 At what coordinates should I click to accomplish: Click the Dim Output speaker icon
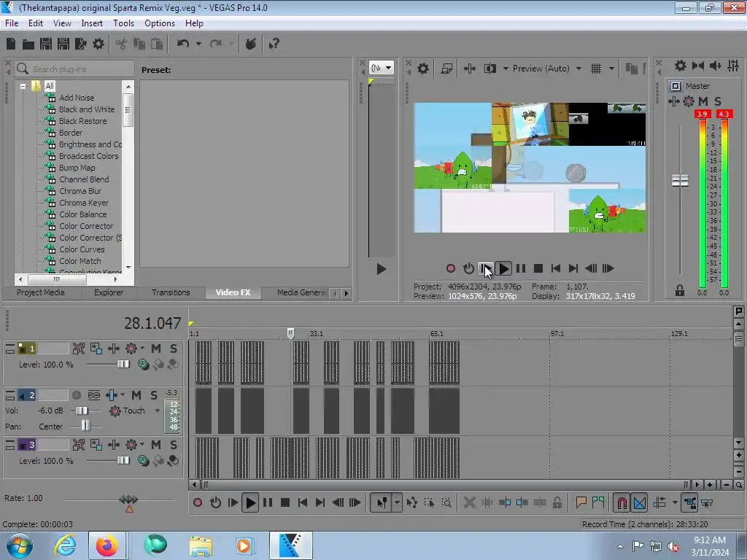[x=715, y=66]
